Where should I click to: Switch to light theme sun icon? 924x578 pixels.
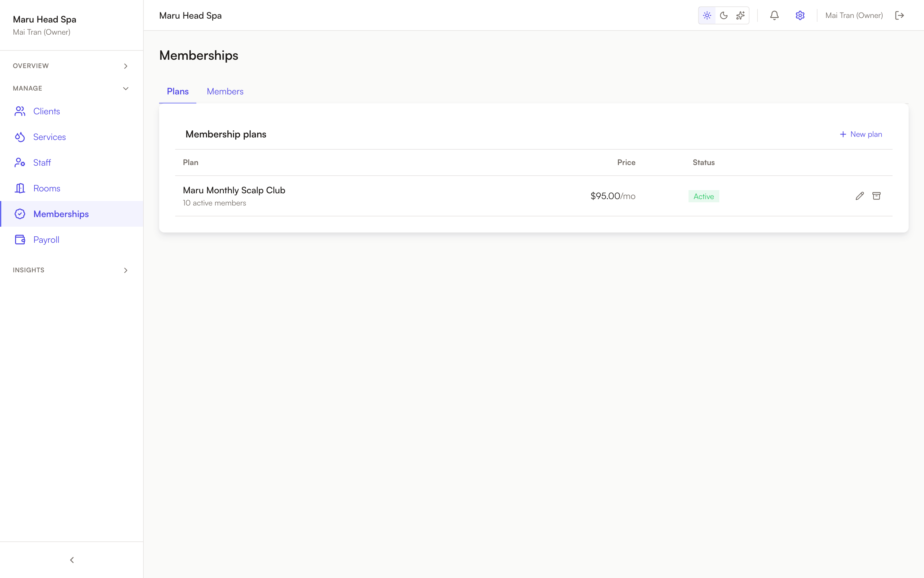point(707,15)
